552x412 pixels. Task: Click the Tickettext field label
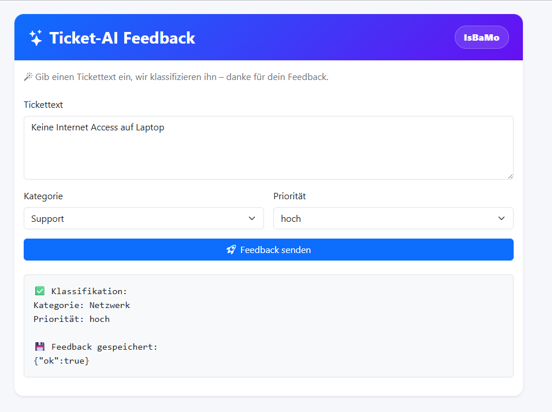(x=43, y=105)
